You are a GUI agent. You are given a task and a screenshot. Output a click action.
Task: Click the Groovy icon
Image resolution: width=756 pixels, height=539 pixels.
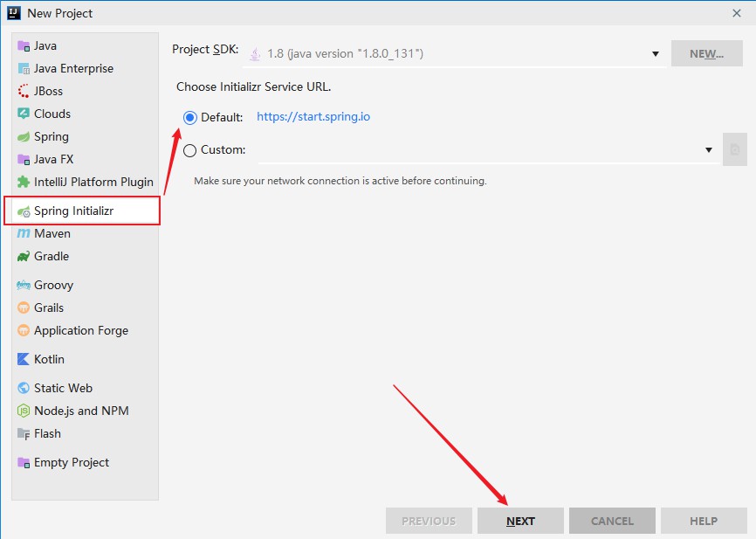[24, 285]
